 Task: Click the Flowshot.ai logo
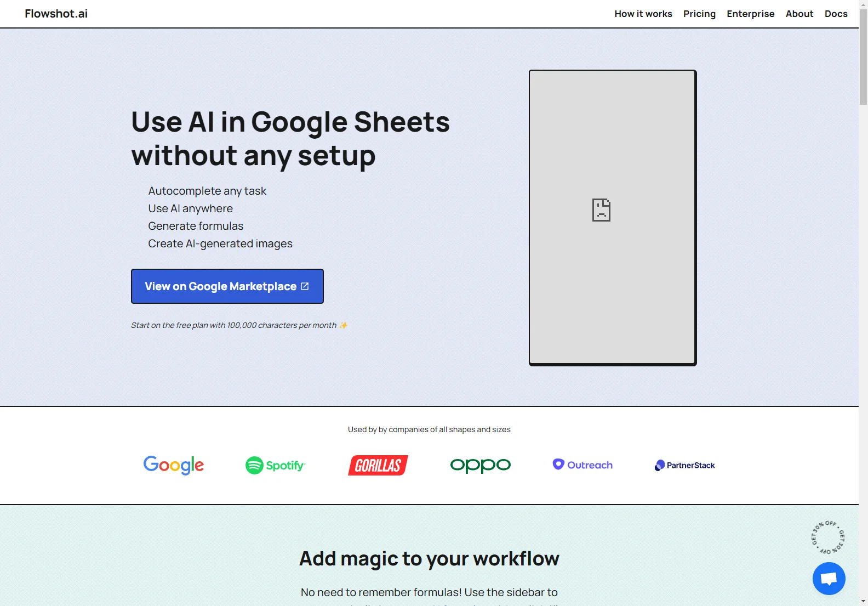point(56,14)
